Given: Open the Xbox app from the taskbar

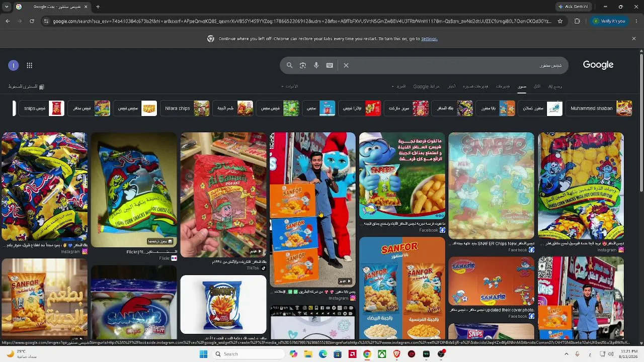Looking at the screenshot, I should [382, 354].
